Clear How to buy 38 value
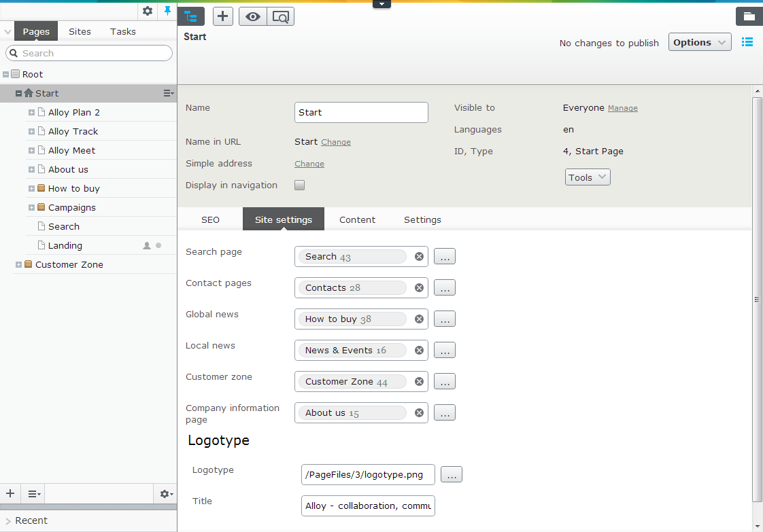 click(419, 319)
